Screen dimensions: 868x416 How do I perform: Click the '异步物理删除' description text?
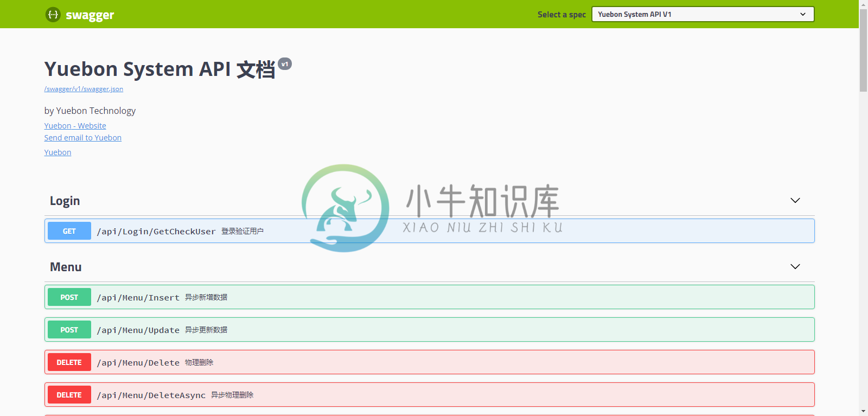232,395
